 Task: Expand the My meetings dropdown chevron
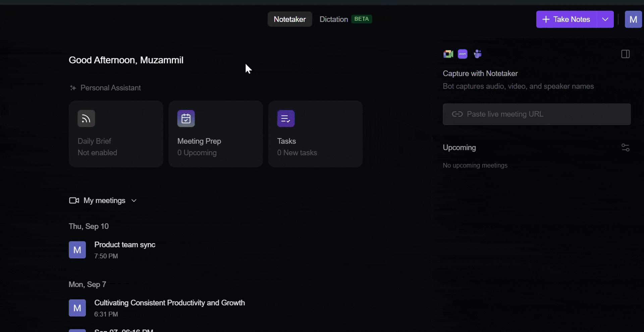pyautogui.click(x=134, y=201)
